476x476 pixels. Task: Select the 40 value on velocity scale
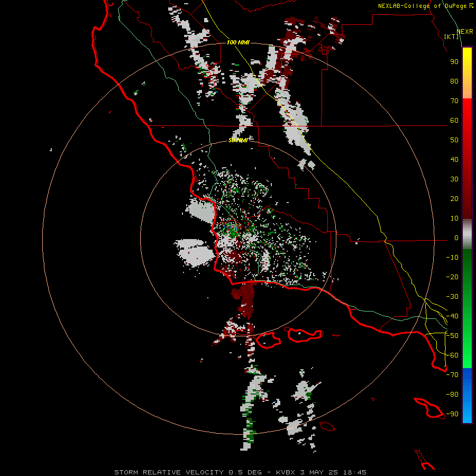pyautogui.click(x=454, y=160)
